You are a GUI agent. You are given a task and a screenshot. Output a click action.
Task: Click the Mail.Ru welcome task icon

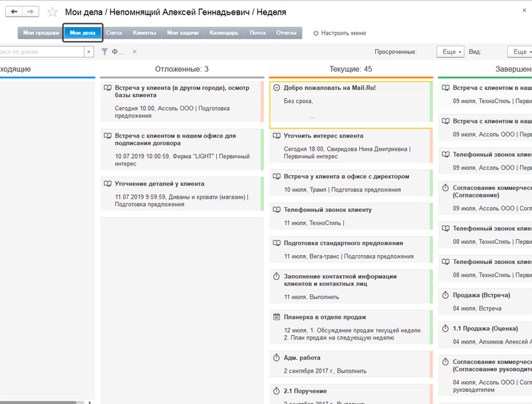click(277, 88)
